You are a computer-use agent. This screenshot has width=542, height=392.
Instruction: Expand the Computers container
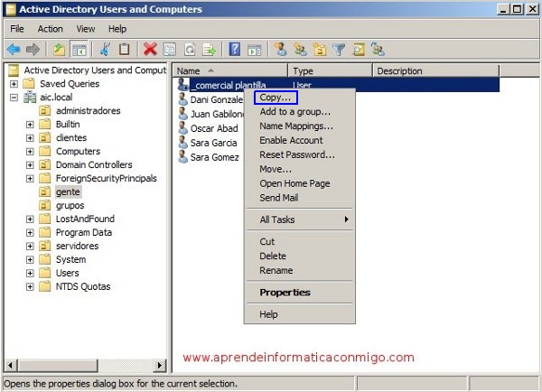[30, 151]
